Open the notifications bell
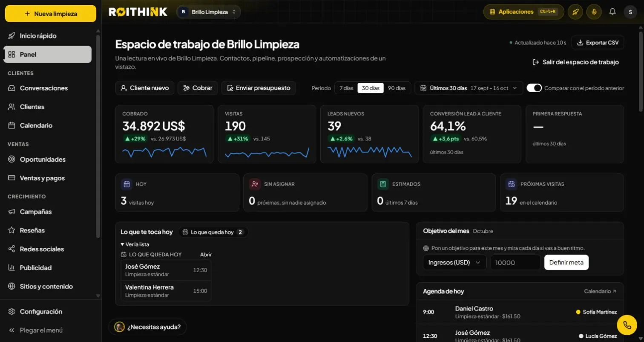This screenshot has width=644, height=342. click(x=612, y=12)
